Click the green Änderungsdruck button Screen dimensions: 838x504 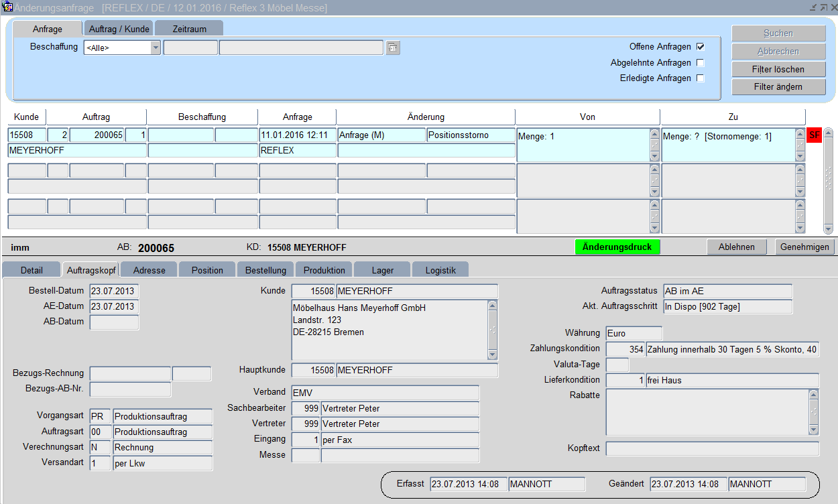[x=617, y=247]
